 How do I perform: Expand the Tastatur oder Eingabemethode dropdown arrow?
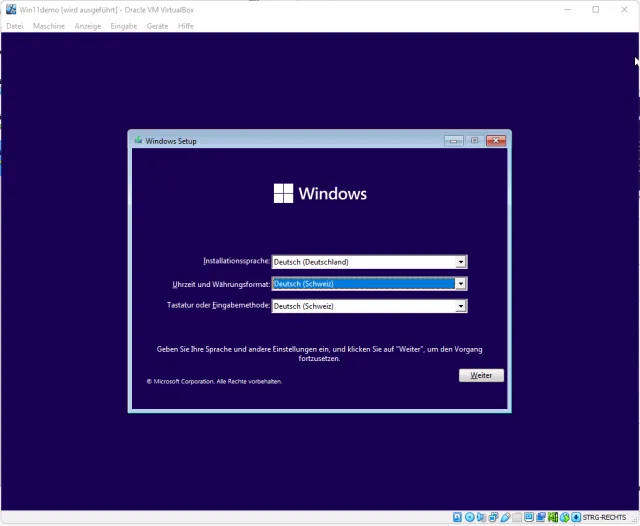pos(461,306)
